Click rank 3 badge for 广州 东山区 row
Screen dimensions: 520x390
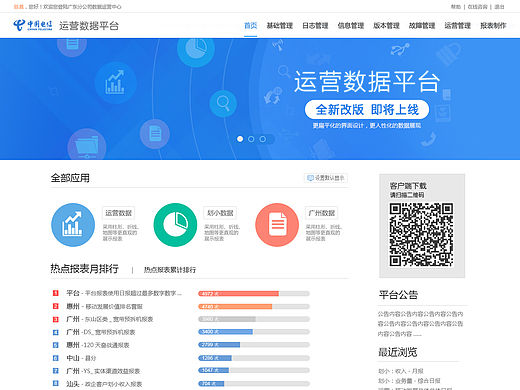coord(56,319)
